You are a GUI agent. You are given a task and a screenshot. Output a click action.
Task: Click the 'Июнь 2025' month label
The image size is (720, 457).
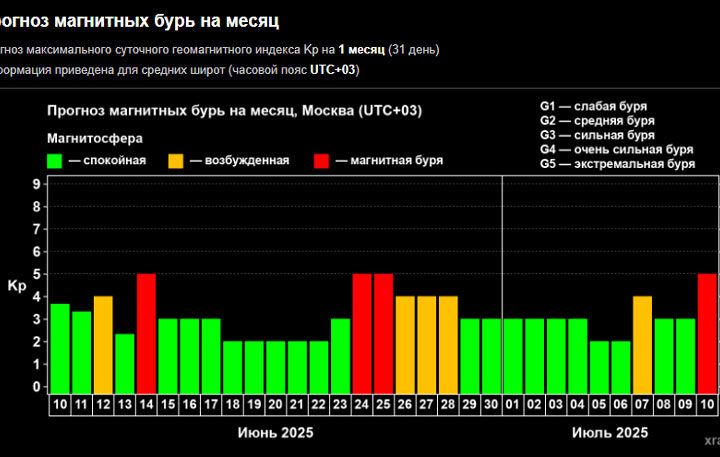coord(276,432)
